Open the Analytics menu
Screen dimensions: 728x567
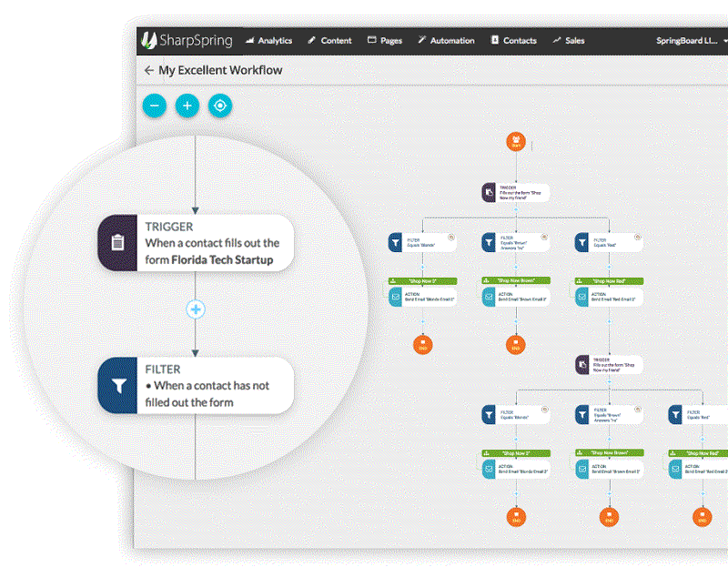click(x=268, y=41)
